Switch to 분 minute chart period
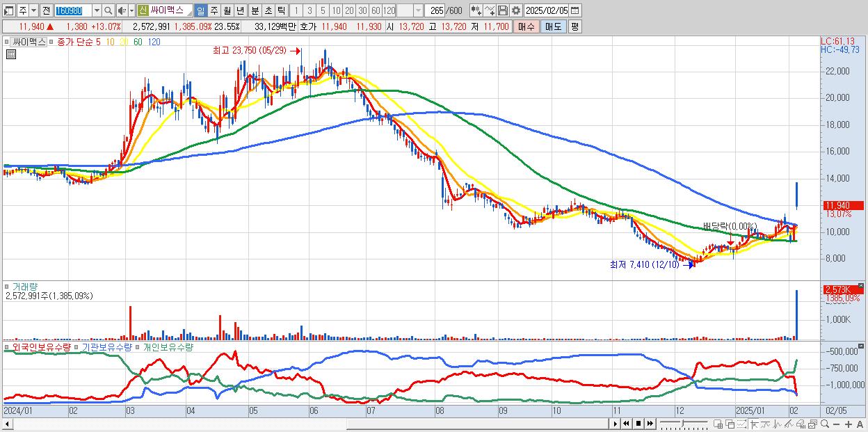 tap(255, 10)
